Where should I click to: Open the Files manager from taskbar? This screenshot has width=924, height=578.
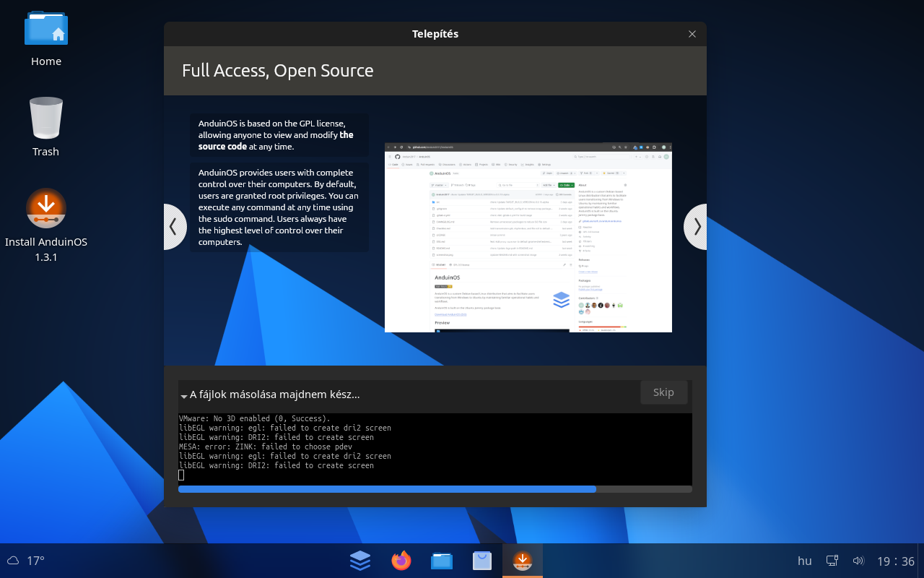pos(442,561)
